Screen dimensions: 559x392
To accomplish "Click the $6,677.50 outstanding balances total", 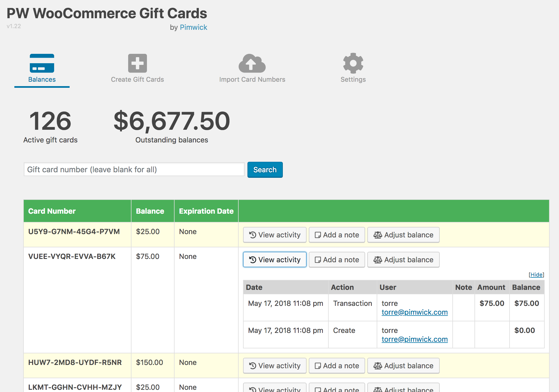I will point(172,121).
